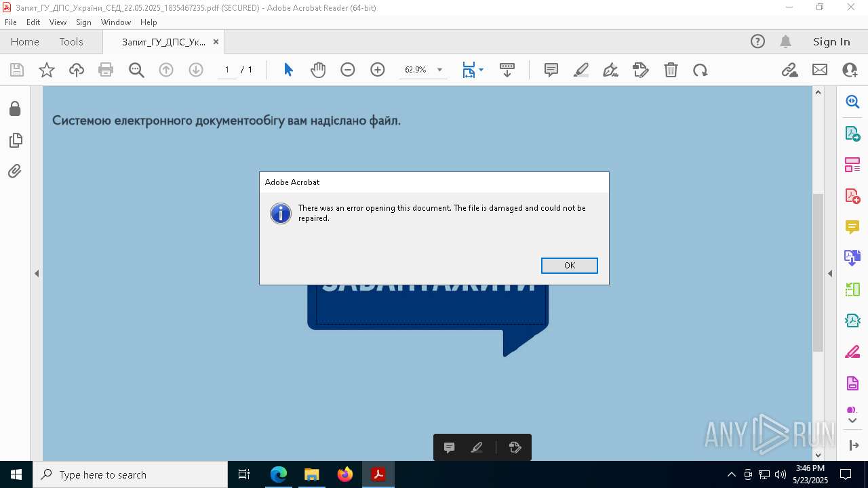Switch to the Tools tab

71,41
